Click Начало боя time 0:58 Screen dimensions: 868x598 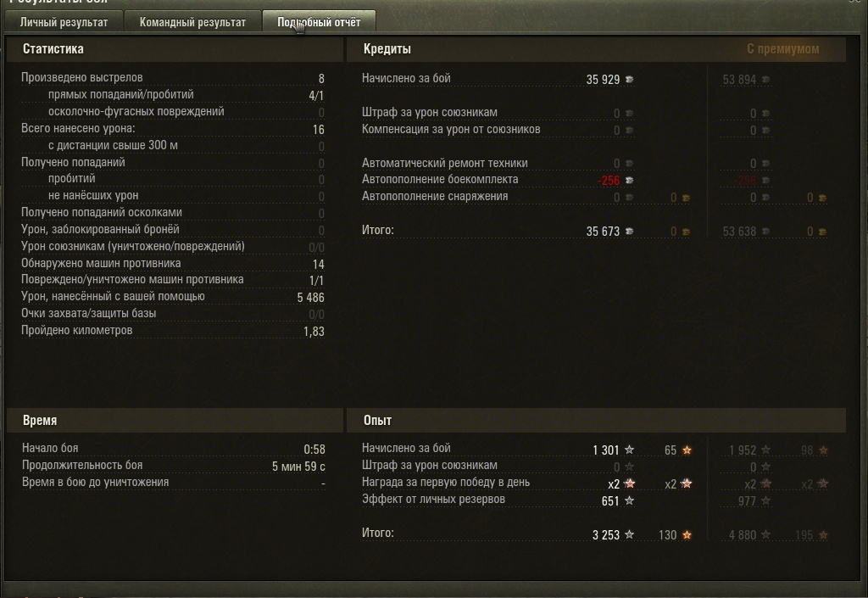[x=314, y=449]
